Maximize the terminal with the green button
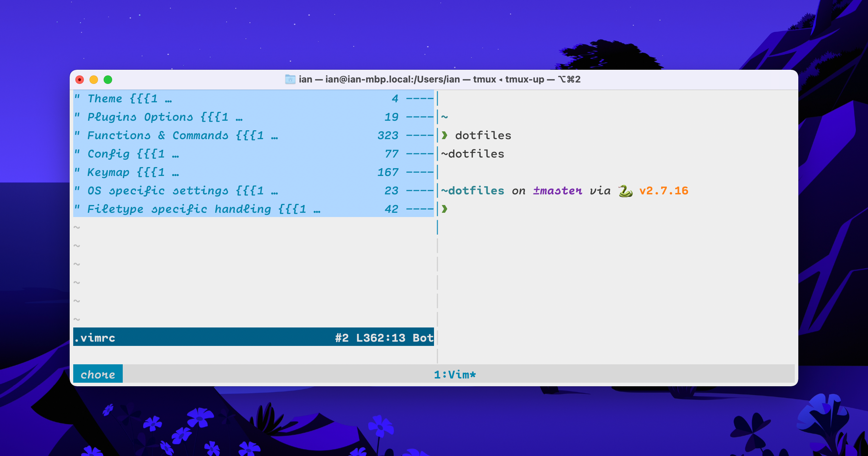This screenshot has width=868, height=456. tap(108, 80)
